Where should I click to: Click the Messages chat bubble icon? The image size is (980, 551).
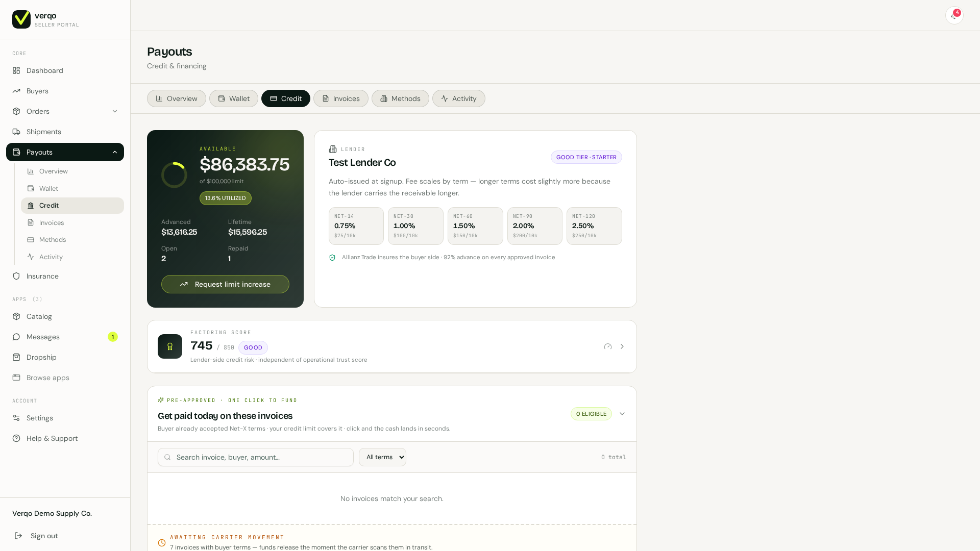coord(16,337)
